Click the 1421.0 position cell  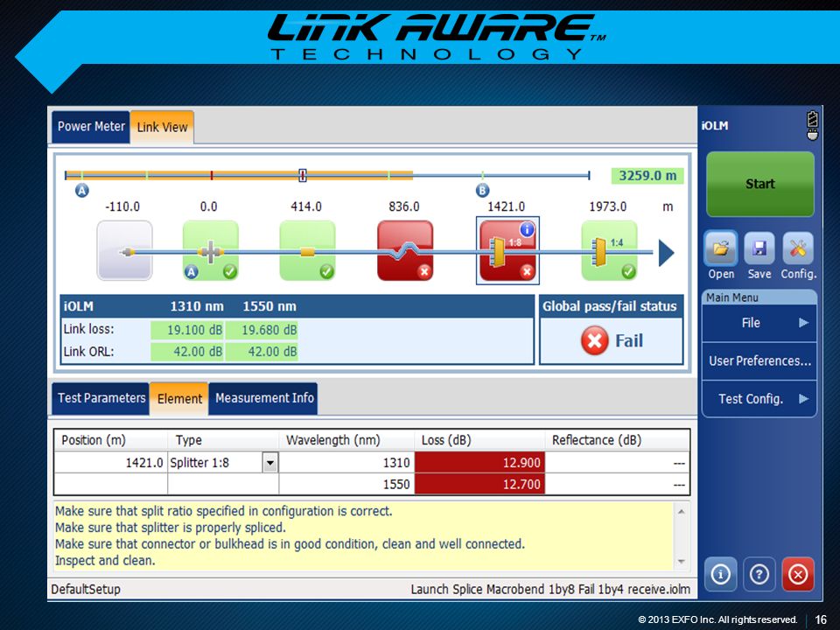pyautogui.click(x=111, y=462)
